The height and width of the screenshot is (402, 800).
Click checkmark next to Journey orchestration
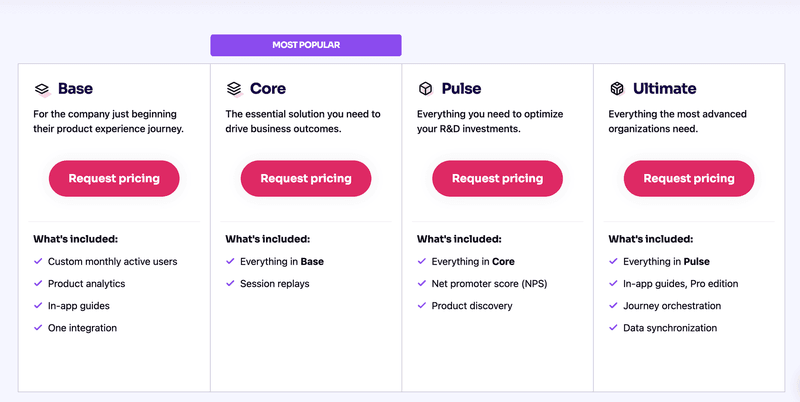[x=613, y=306]
